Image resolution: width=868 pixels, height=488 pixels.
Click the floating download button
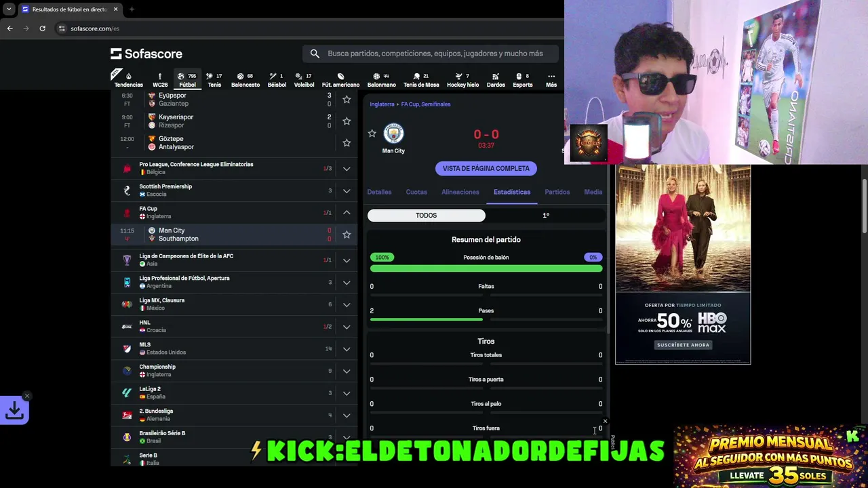[x=14, y=410]
